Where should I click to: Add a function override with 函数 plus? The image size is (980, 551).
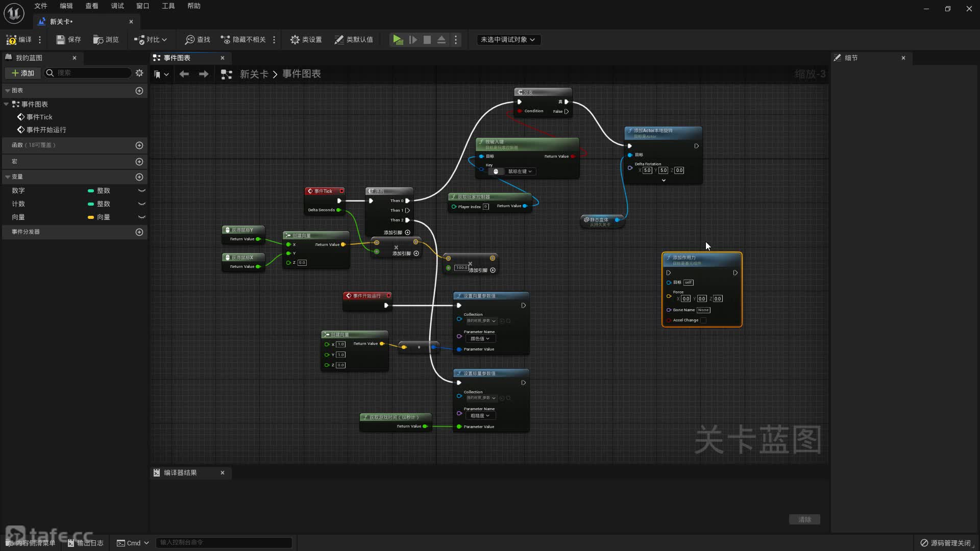pos(139,145)
